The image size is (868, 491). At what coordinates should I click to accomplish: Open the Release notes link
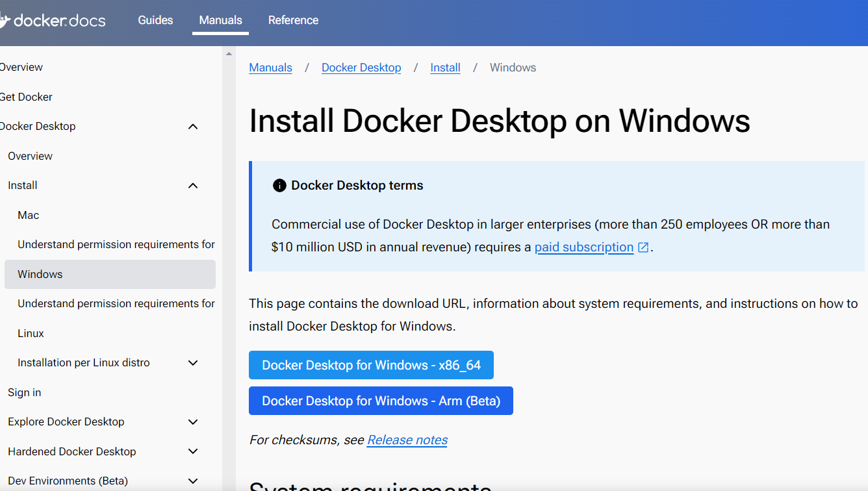click(407, 440)
